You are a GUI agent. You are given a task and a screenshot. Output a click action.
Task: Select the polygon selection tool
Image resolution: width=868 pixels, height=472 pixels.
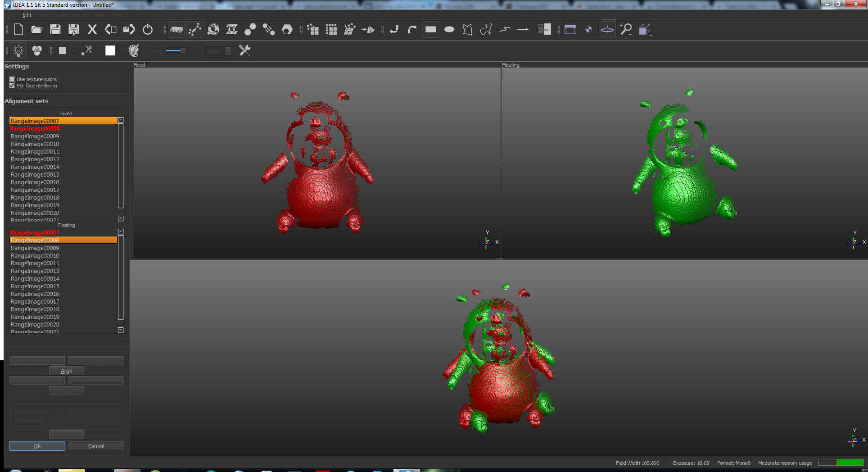(467, 30)
